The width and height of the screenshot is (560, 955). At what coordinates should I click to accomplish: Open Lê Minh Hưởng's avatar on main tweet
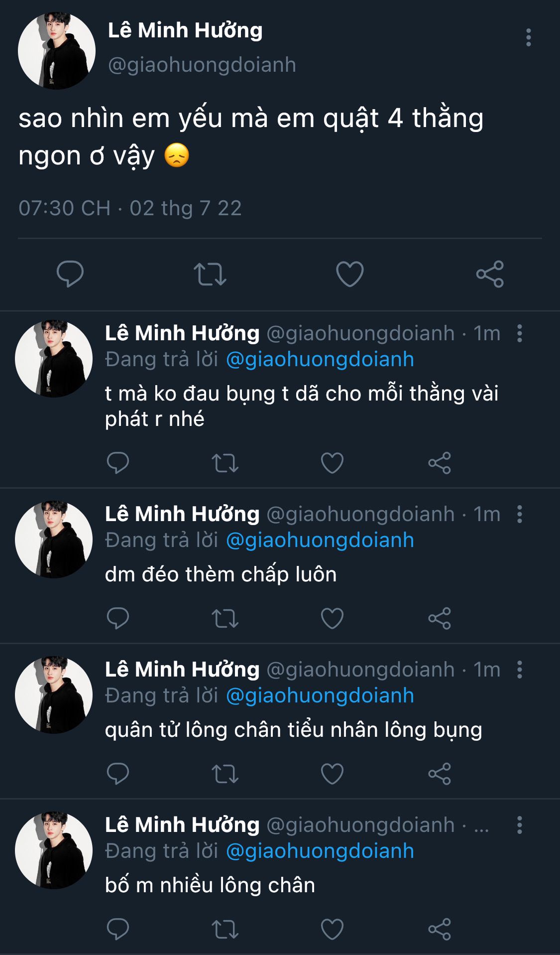(56, 51)
